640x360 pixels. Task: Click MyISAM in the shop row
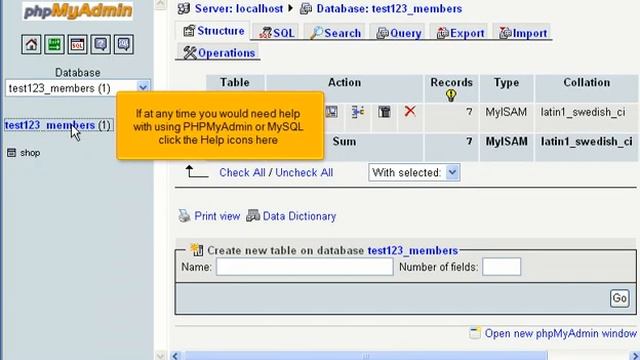coord(506,112)
